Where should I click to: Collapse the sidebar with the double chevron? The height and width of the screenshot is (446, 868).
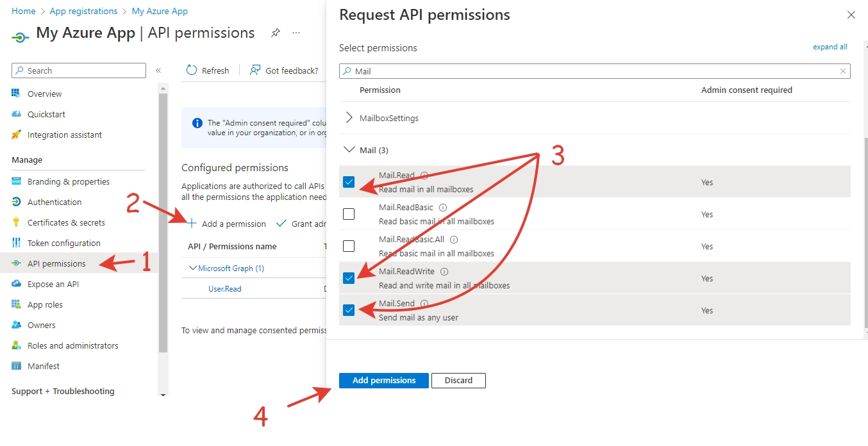[x=158, y=70]
